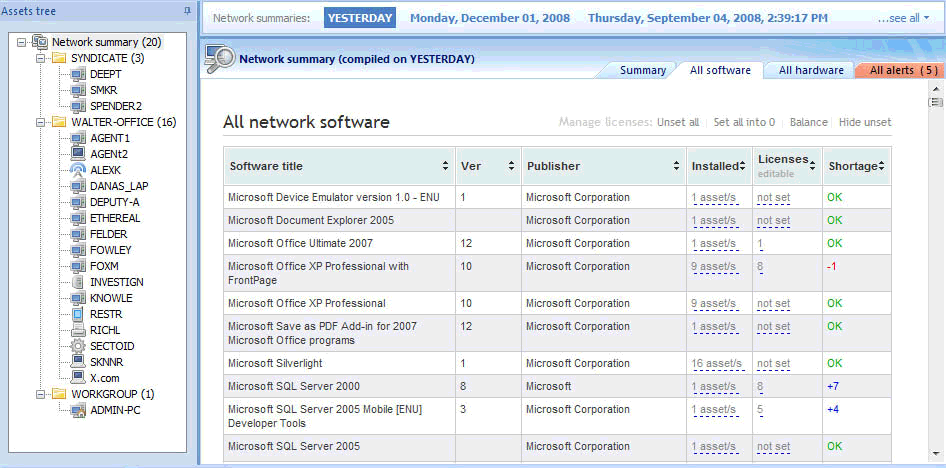The width and height of the screenshot is (946, 468).
Task: Click the DEPUTY-A computer icon
Action: tap(78, 202)
